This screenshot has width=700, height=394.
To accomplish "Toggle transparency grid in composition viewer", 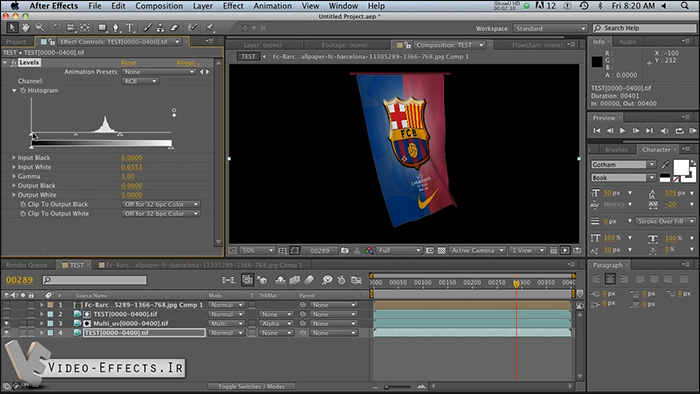I will click(441, 251).
